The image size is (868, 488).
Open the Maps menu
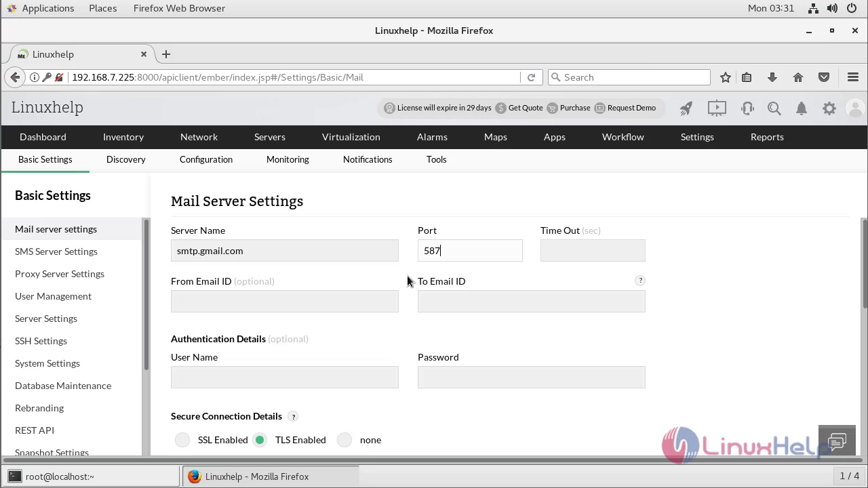[496, 137]
